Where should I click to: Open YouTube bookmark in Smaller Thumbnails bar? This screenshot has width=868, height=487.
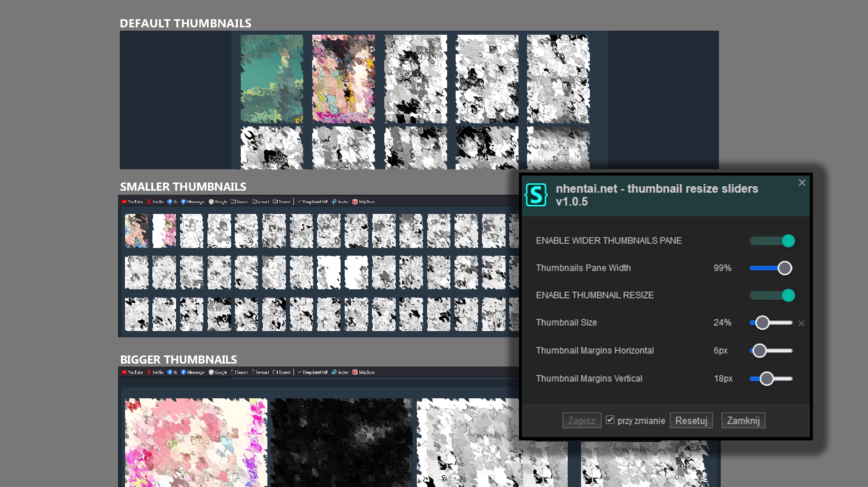tap(132, 201)
